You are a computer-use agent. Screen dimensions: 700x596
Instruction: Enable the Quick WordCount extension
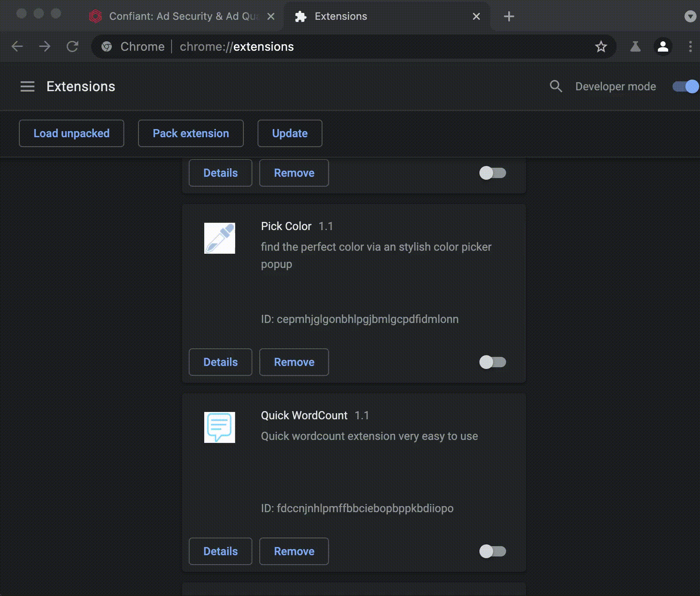point(493,551)
